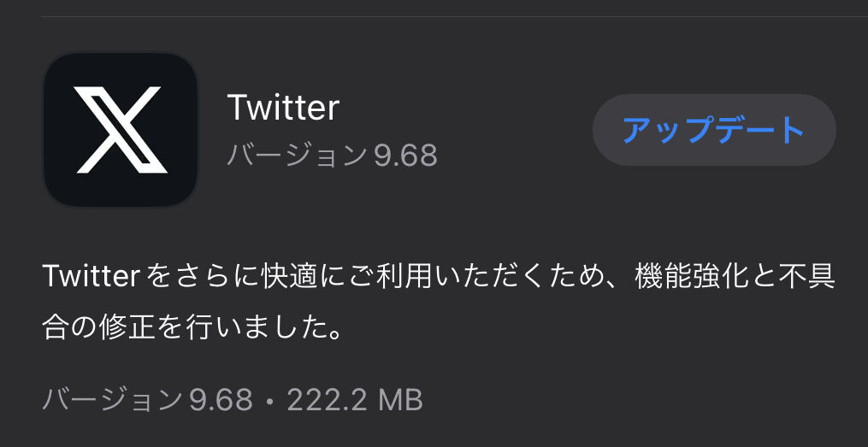Tap the アップデート button
This screenshot has width=868, height=447.
click(713, 130)
